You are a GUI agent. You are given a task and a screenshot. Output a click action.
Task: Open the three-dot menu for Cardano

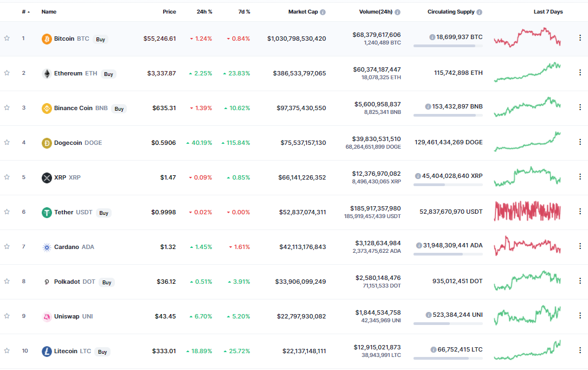(580, 246)
